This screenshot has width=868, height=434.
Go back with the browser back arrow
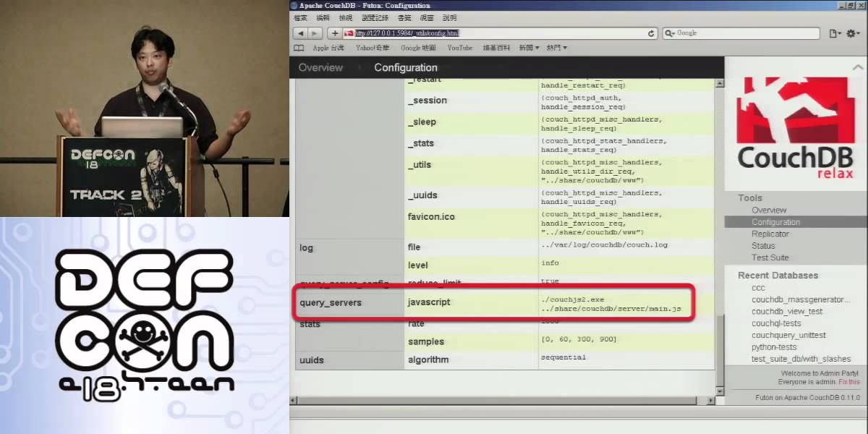[301, 33]
